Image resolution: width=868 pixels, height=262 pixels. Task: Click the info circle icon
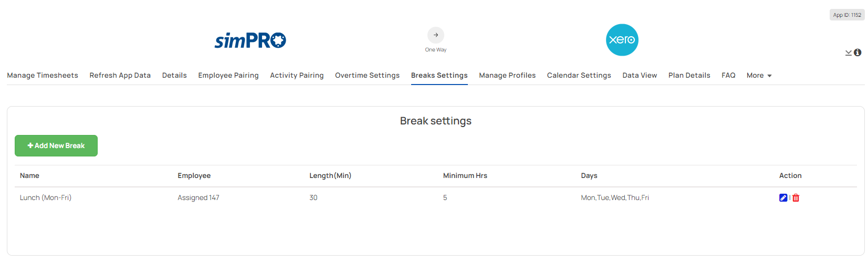857,53
